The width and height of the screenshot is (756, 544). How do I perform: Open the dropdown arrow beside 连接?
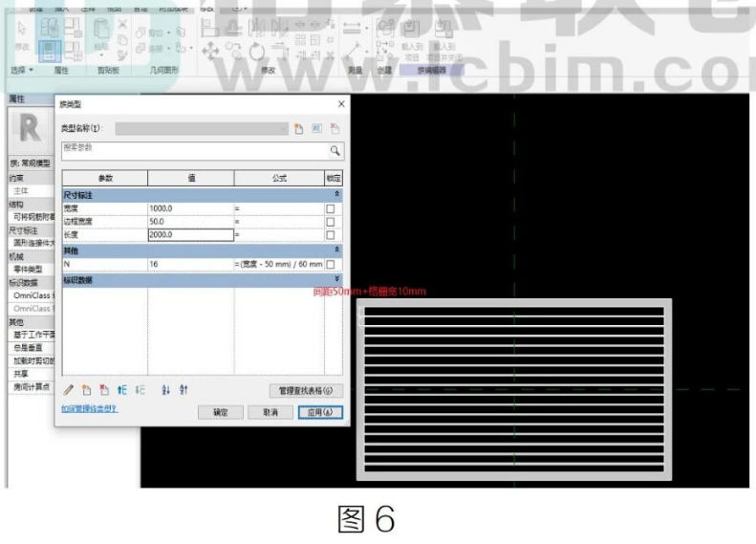pyautogui.click(x=168, y=49)
